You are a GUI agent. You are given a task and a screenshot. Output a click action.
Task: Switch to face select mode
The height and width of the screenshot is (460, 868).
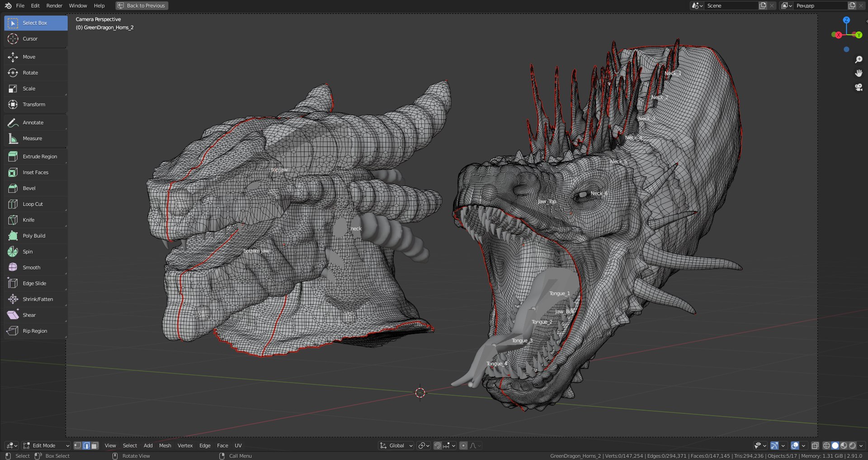pyautogui.click(x=94, y=446)
